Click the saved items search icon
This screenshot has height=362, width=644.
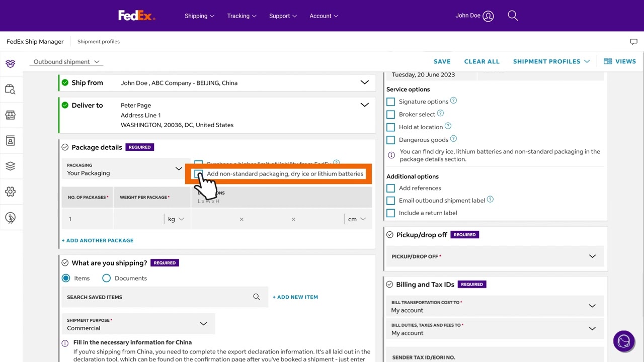[257, 297]
